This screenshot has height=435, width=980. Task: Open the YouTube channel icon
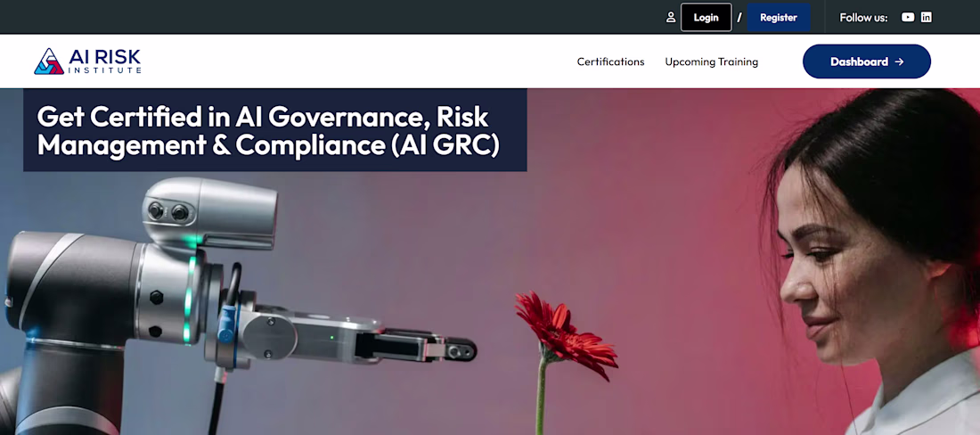(x=908, y=18)
